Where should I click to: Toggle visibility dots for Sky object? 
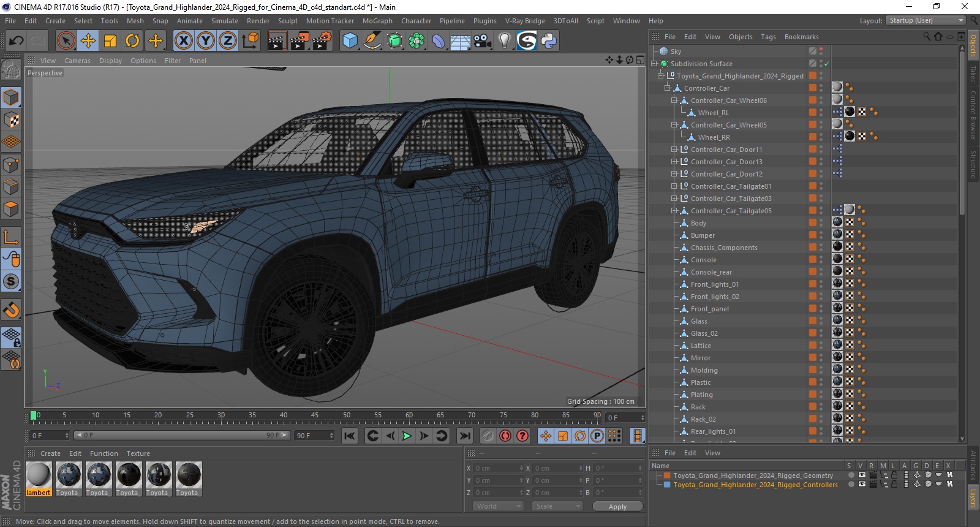(x=821, y=51)
